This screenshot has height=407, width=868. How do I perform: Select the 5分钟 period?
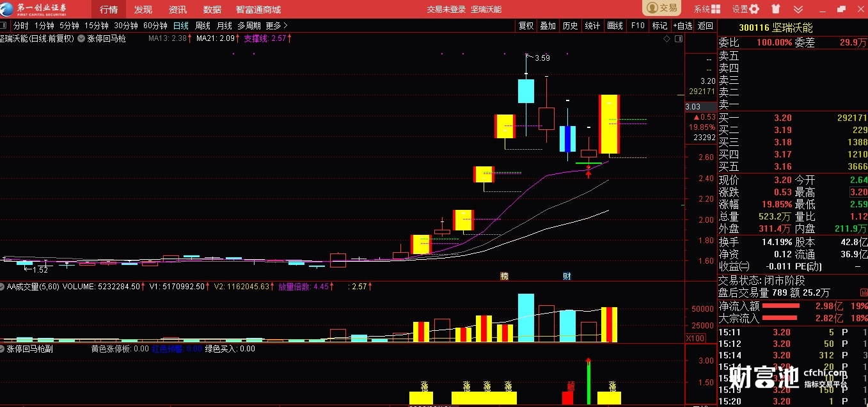pyautogui.click(x=69, y=26)
